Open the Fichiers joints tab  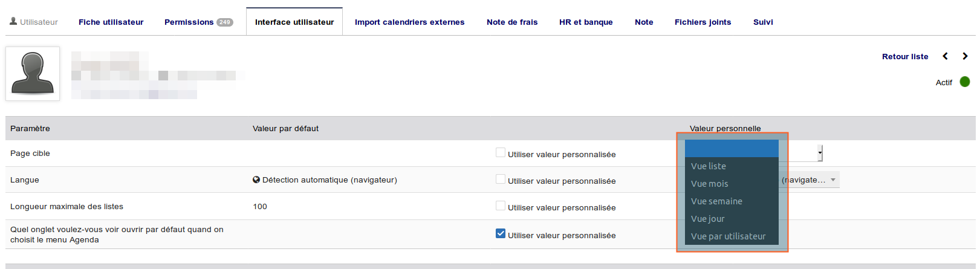click(703, 22)
